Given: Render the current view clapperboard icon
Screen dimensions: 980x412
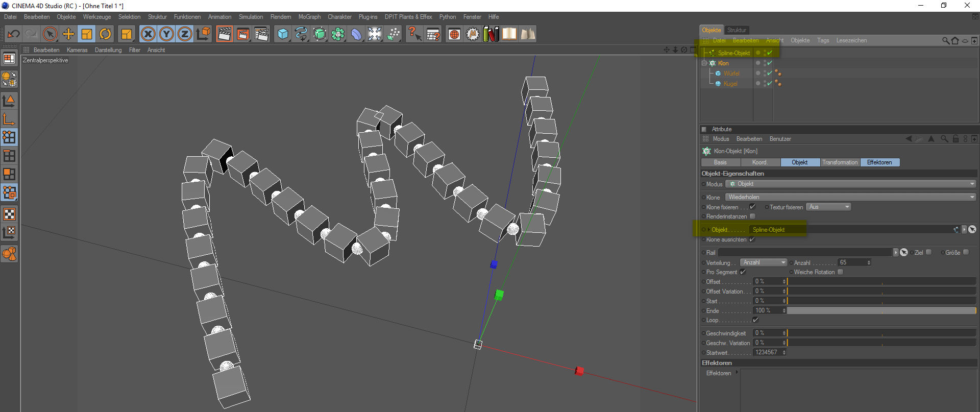Looking at the screenshot, I should [x=224, y=34].
